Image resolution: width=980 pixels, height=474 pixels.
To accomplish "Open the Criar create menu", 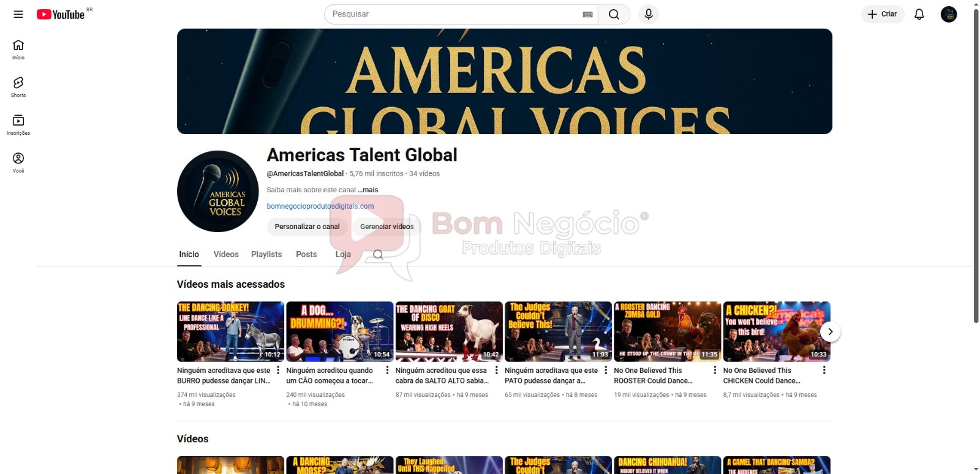I will [x=883, y=14].
